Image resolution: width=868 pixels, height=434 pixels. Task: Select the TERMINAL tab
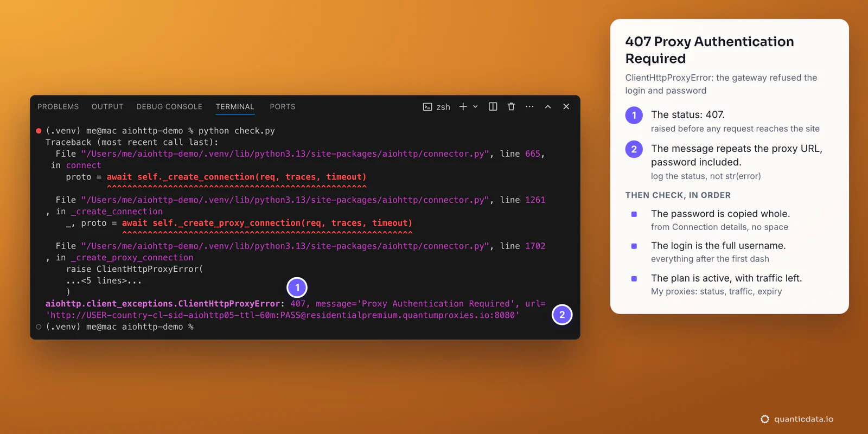[x=235, y=107]
